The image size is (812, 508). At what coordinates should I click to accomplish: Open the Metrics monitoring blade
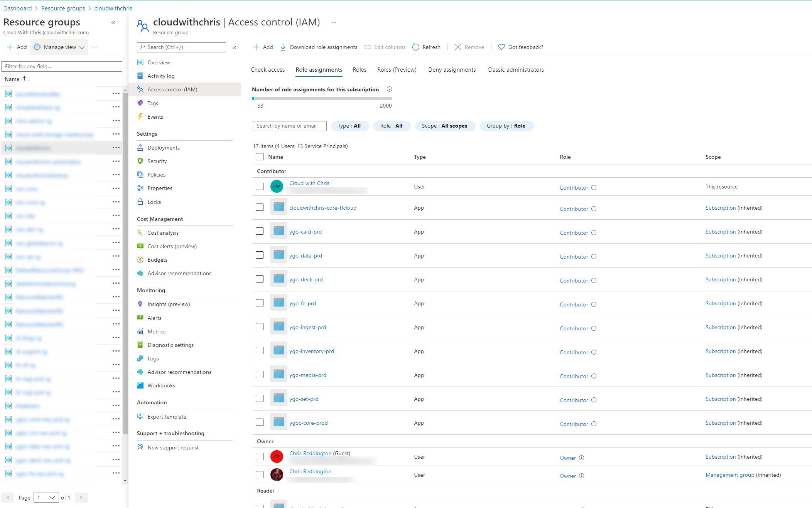click(157, 331)
